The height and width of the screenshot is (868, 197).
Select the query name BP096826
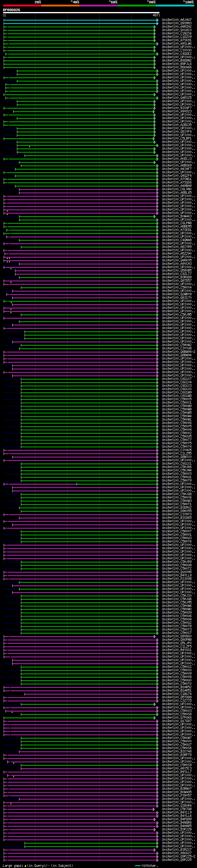[x=11, y=10]
